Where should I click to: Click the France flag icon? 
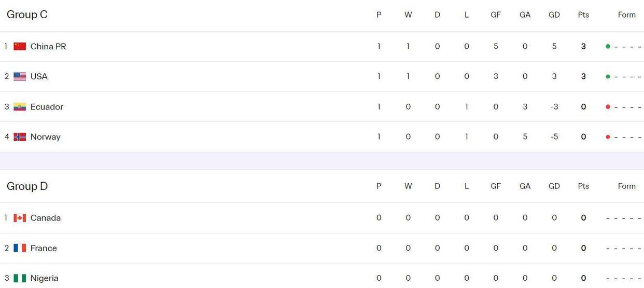tap(20, 248)
